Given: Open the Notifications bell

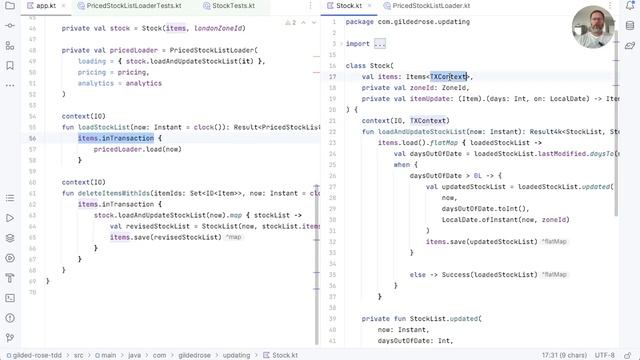Looking at the screenshot, I should 630,6.
